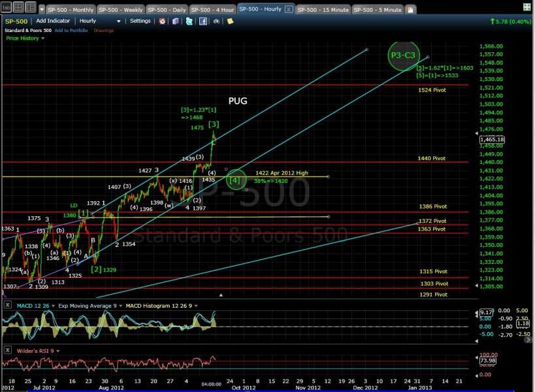Screen dimensions: 535x392
Task: Click the single tab layout icon
Action: pos(6,7)
